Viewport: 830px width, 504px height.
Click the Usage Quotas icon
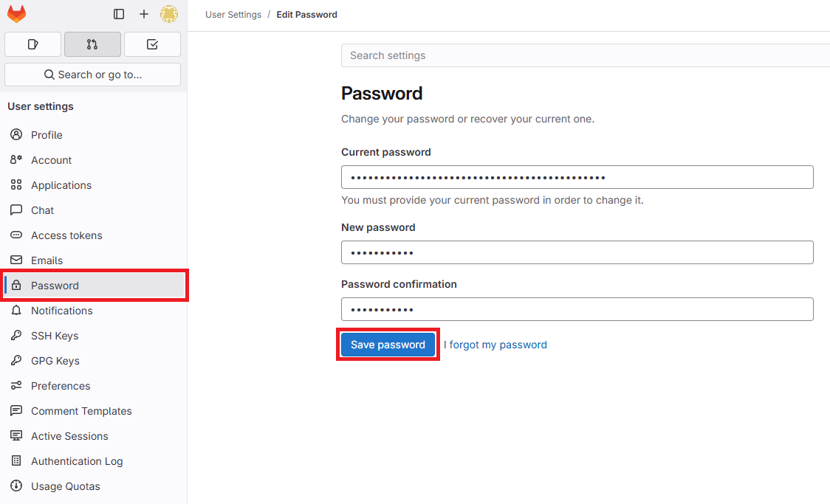16,486
